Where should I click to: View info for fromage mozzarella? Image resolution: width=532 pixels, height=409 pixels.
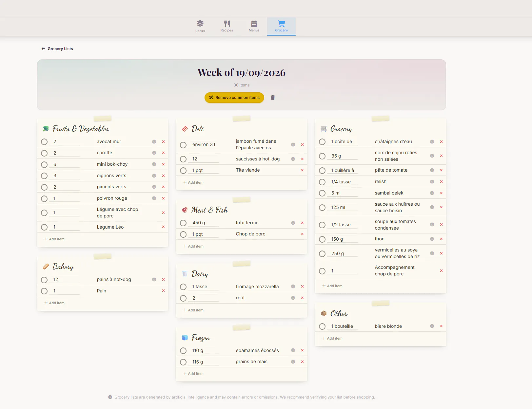click(x=293, y=287)
